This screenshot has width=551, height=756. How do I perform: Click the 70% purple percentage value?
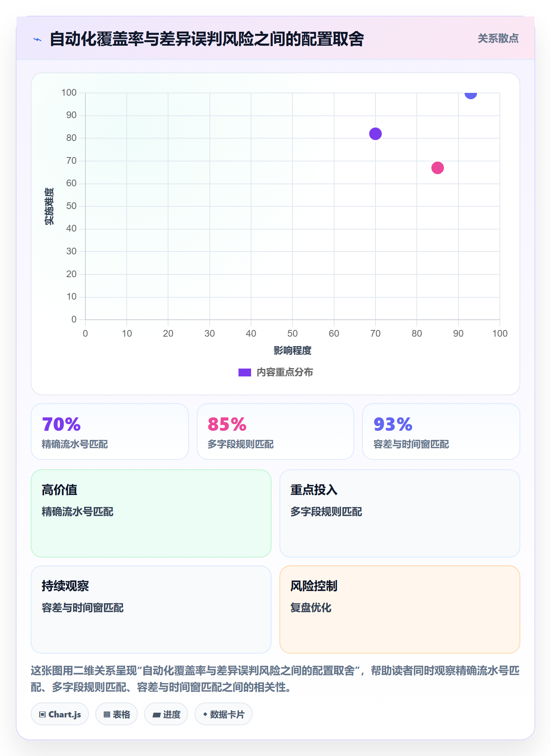coord(61,424)
